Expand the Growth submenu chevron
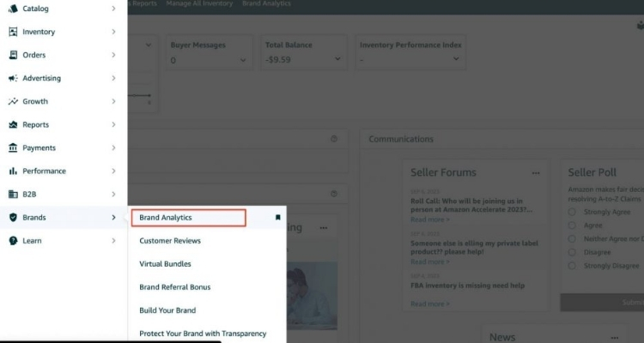 pos(113,101)
